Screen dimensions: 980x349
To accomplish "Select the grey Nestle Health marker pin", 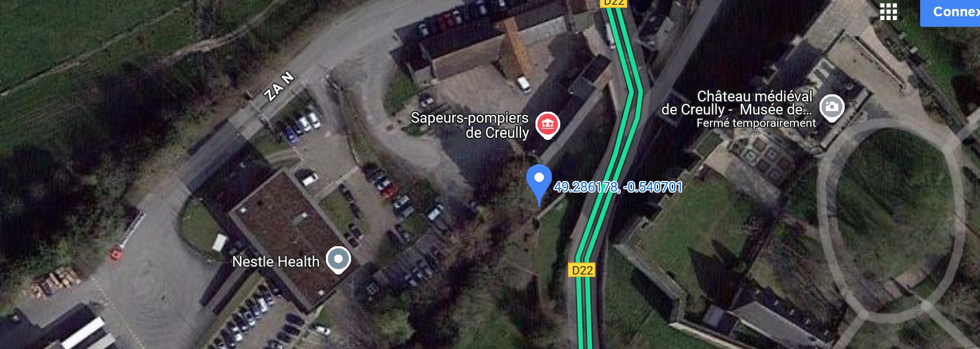I will (x=338, y=260).
